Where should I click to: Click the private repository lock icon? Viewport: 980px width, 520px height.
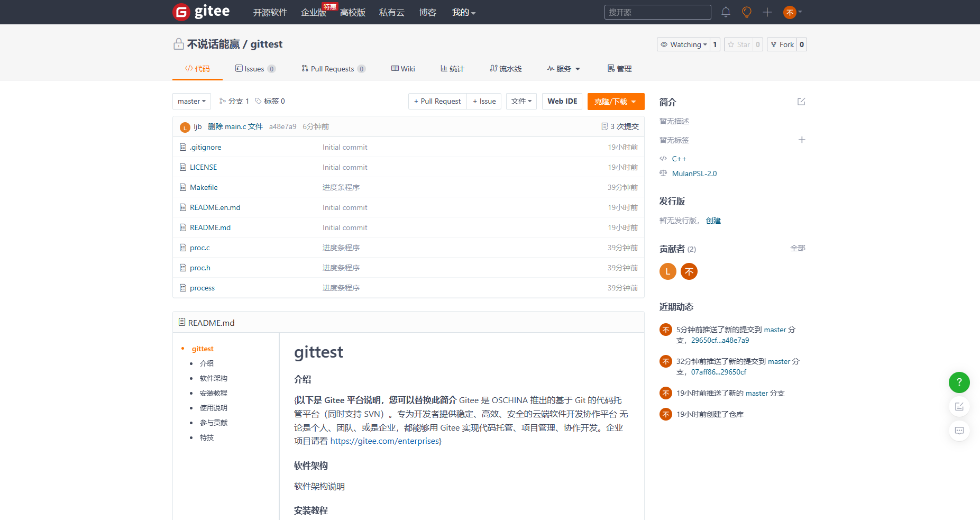pyautogui.click(x=179, y=44)
